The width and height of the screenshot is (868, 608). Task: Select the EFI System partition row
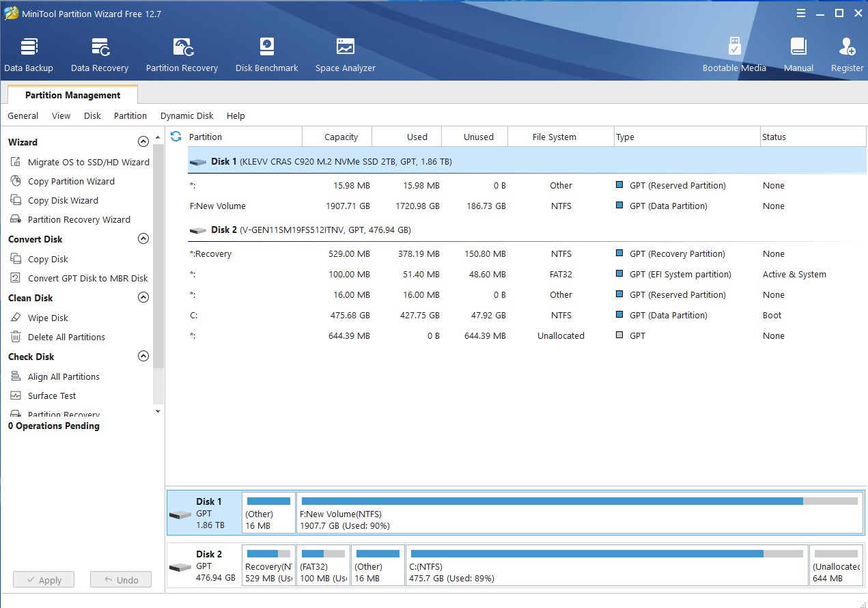(x=527, y=274)
